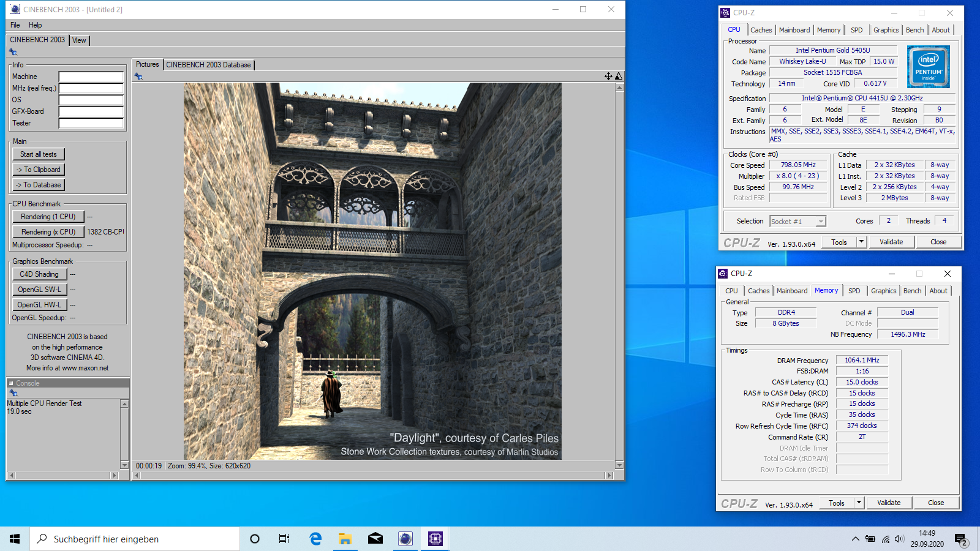980x551 pixels.
Task: Click the console horizontal scrollbar left arrow
Action: coord(11,475)
